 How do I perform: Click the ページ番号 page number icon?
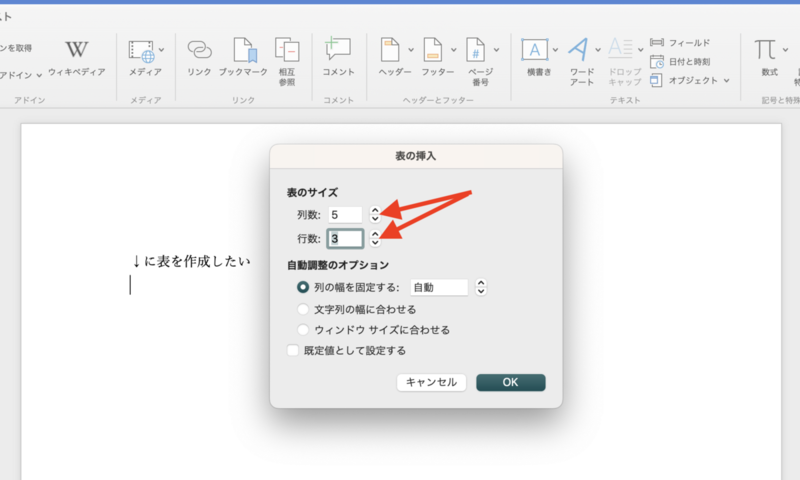pyautogui.click(x=476, y=50)
